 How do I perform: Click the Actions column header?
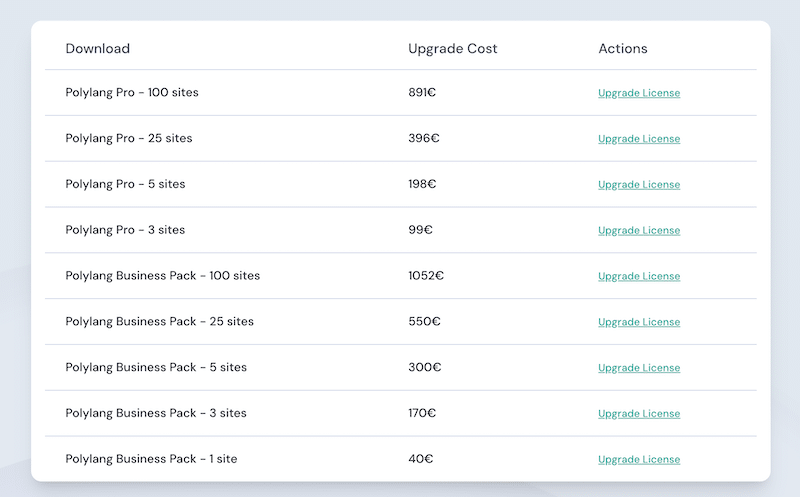point(623,48)
